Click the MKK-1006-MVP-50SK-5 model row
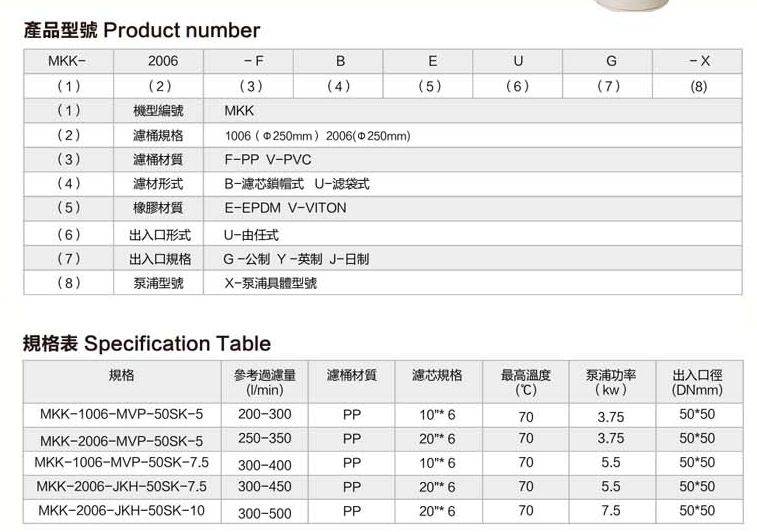The width and height of the screenshot is (757, 532). pos(121,414)
